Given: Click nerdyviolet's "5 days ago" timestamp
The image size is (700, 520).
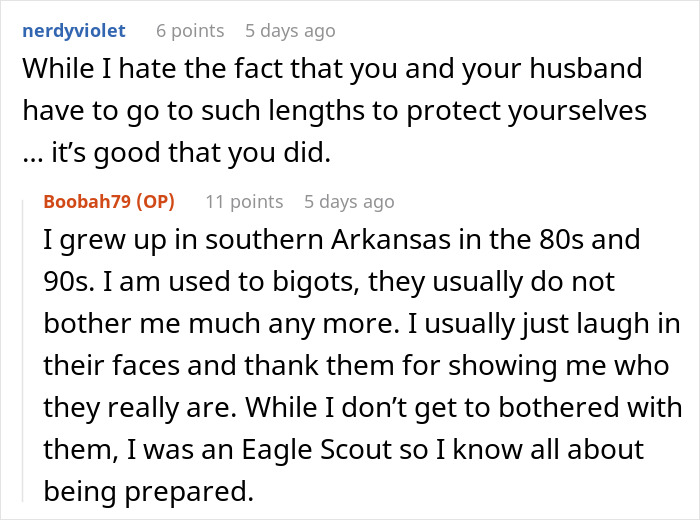Looking at the screenshot, I should pos(290,31).
